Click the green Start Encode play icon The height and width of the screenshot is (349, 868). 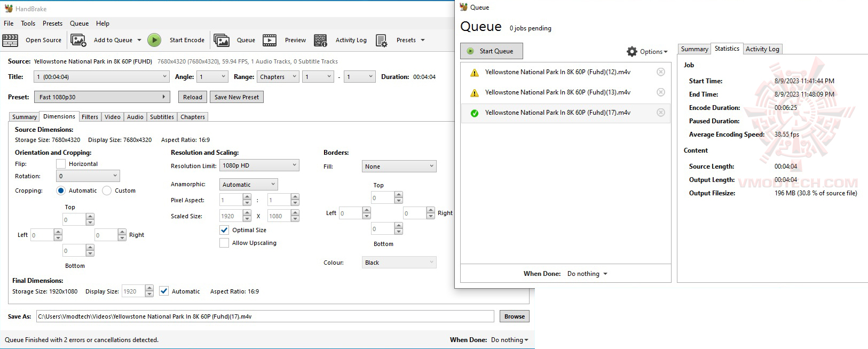(154, 40)
